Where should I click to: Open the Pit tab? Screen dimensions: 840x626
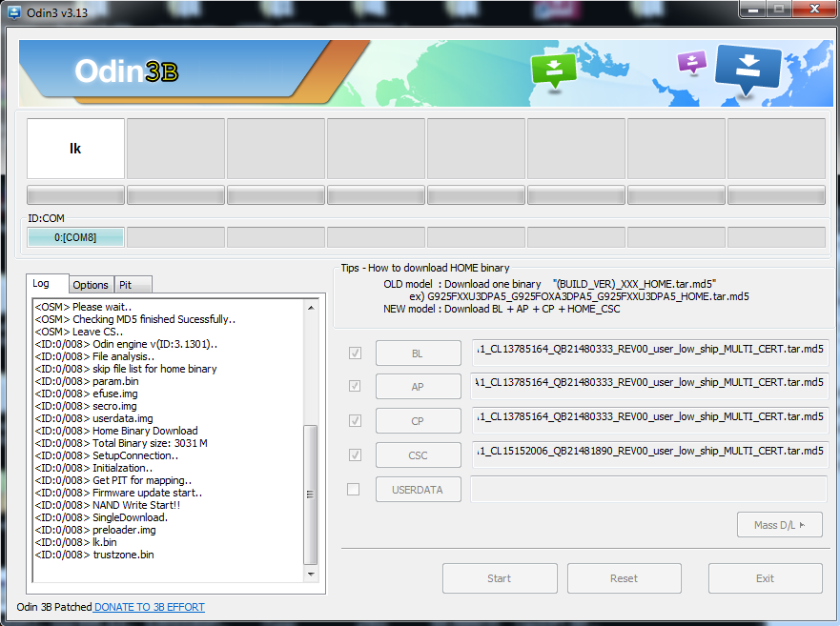(x=133, y=285)
